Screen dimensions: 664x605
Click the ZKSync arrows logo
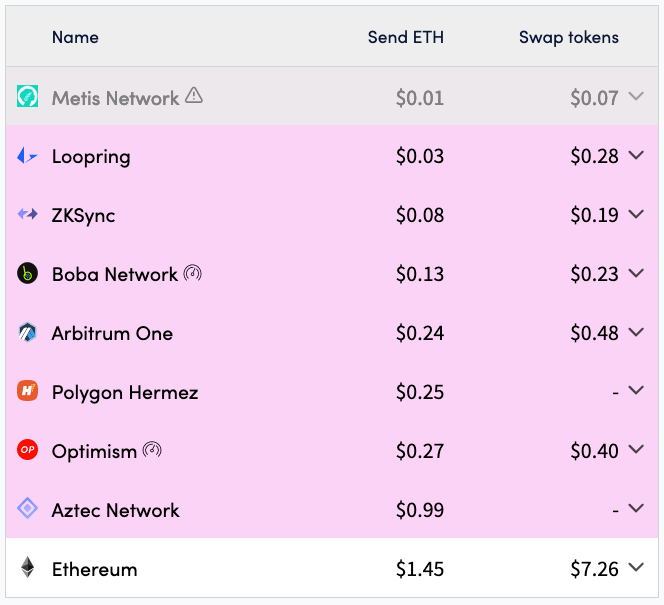(x=28, y=214)
